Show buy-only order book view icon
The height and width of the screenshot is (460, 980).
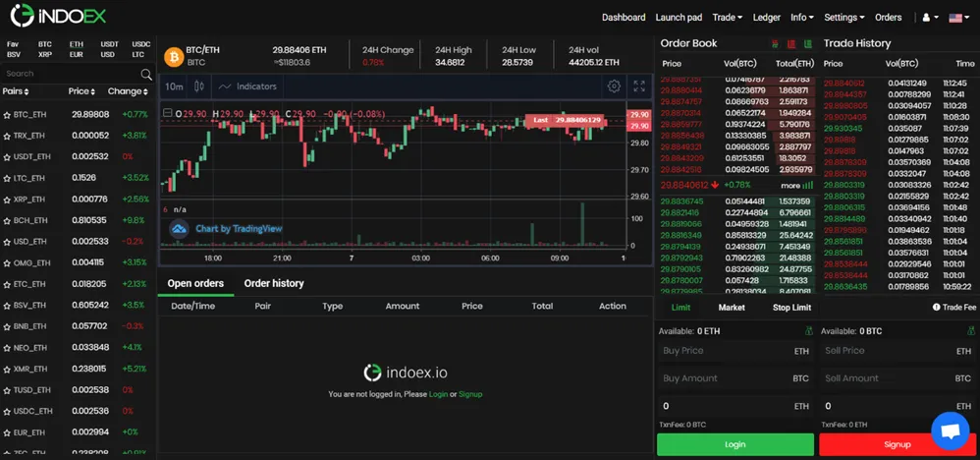(807, 44)
